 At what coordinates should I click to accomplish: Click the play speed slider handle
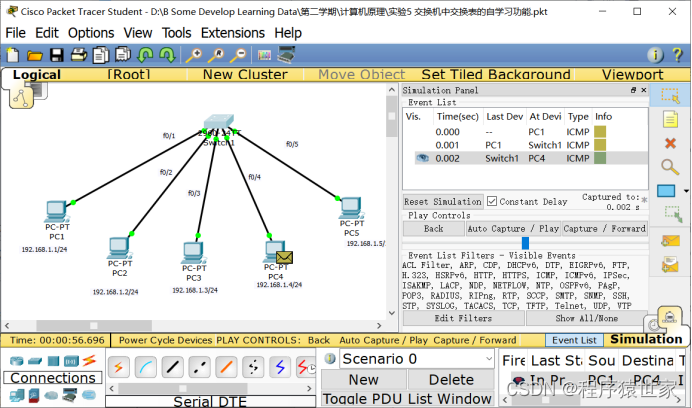(525, 243)
